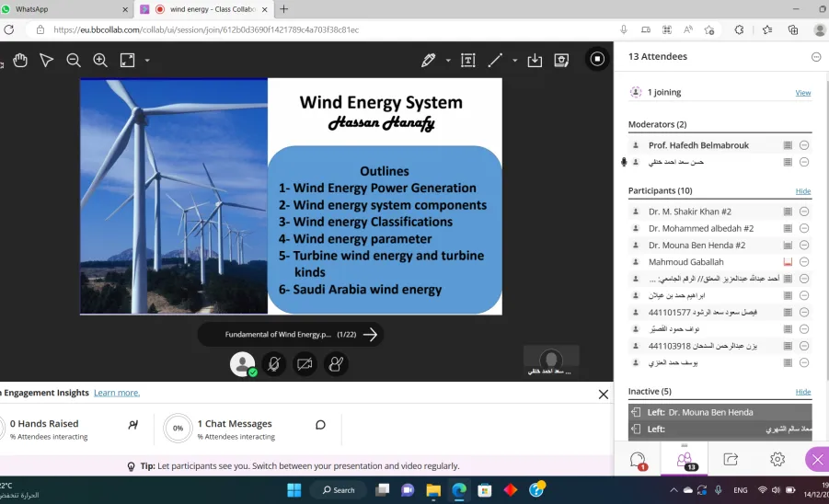829x504 pixels.
Task: Toggle the microphone on or off
Action: (x=273, y=364)
